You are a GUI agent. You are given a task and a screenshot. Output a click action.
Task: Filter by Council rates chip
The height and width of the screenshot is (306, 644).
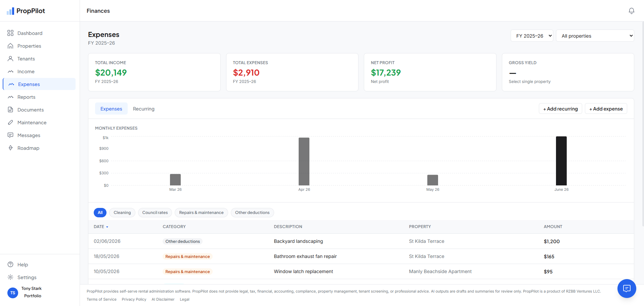point(155,213)
